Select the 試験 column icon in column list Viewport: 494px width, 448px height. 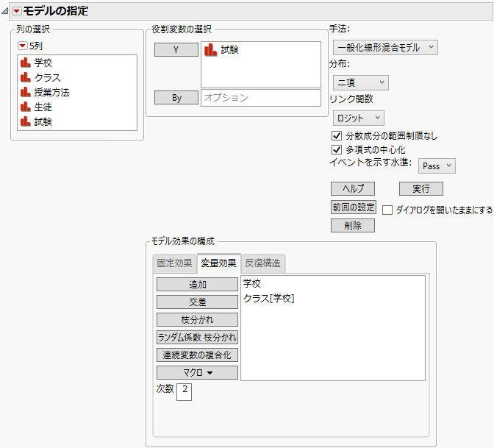click(24, 122)
